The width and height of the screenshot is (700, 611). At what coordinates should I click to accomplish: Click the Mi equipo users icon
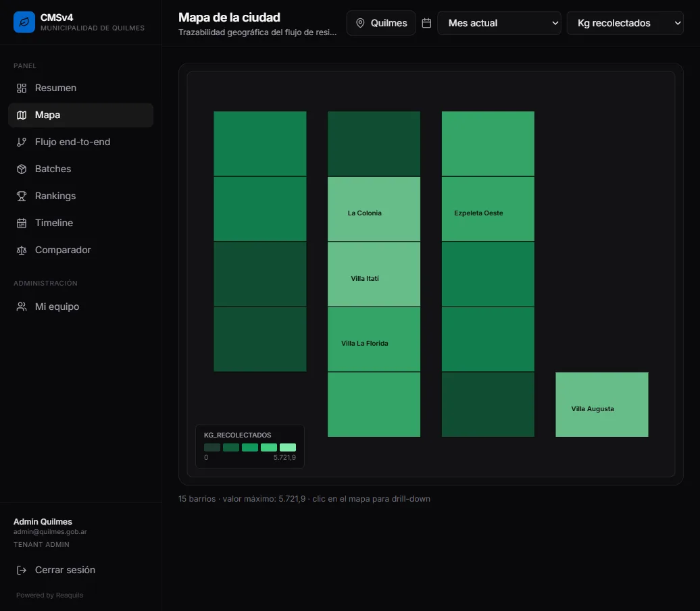point(22,307)
